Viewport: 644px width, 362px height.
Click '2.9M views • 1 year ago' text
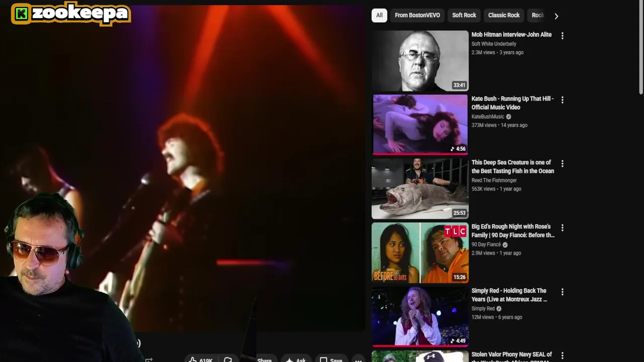[497, 253]
